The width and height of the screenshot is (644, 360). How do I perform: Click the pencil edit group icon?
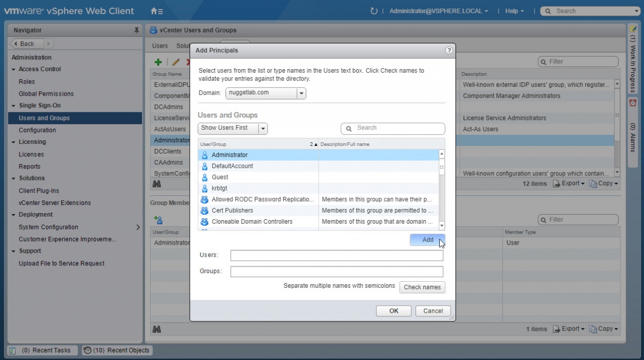click(x=176, y=62)
